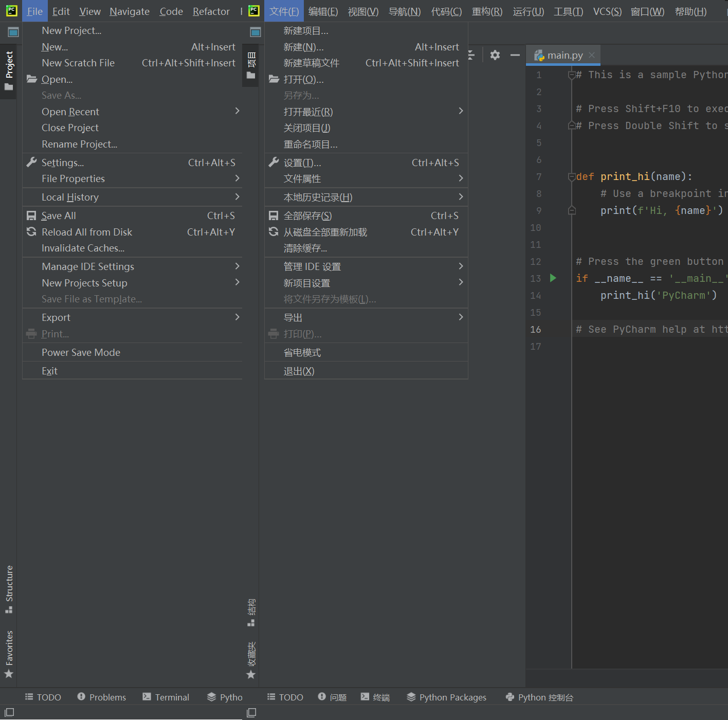Viewport: 728px width, 720px height.
Task: Click the wrench icon beside Settings...
Action: [x=32, y=162]
